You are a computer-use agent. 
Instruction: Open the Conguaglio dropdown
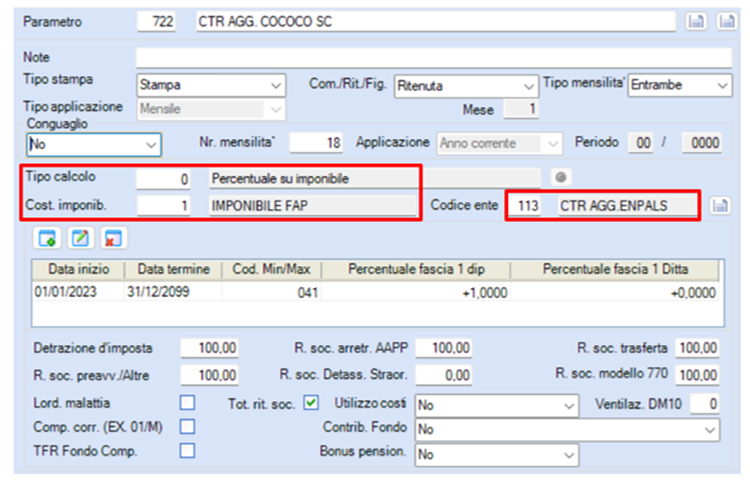pyautogui.click(x=94, y=144)
